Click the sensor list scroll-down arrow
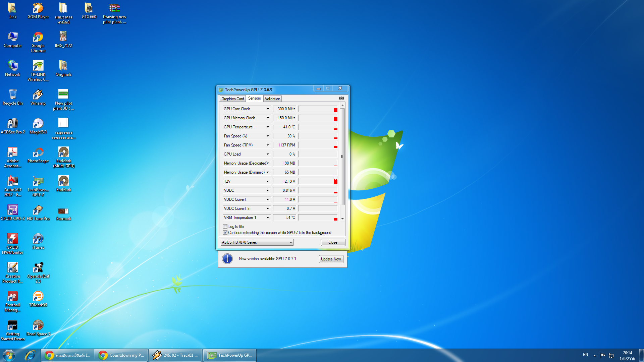Viewport: 644px width, 362px height. 342,219
